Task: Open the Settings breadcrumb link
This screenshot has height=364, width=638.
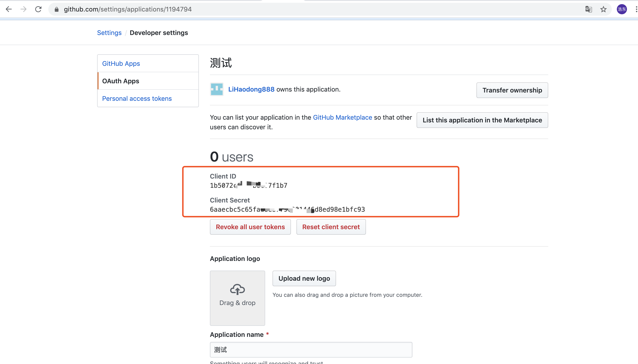Action: pyautogui.click(x=109, y=33)
